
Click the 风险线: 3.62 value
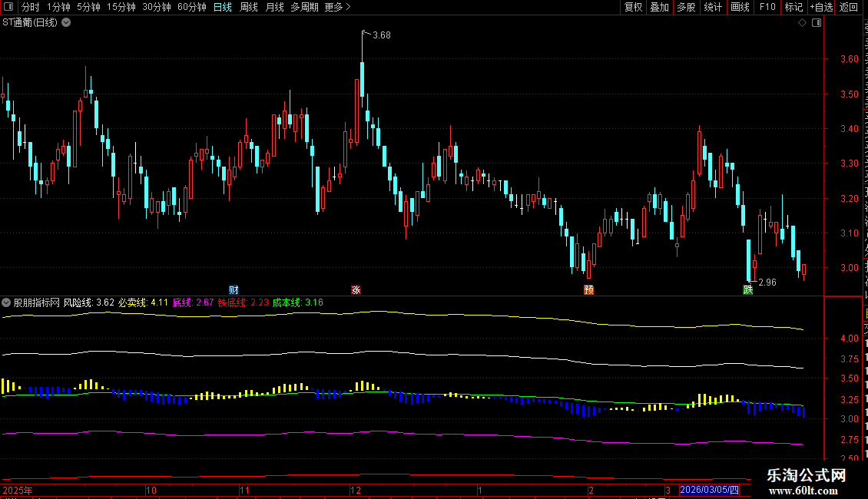pyautogui.click(x=88, y=302)
